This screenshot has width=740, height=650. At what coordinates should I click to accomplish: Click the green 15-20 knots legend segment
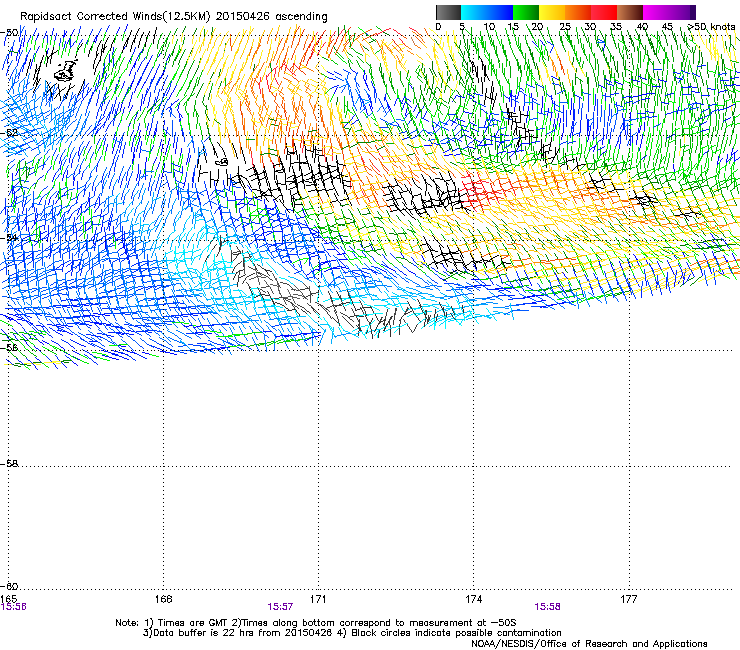coord(526,12)
